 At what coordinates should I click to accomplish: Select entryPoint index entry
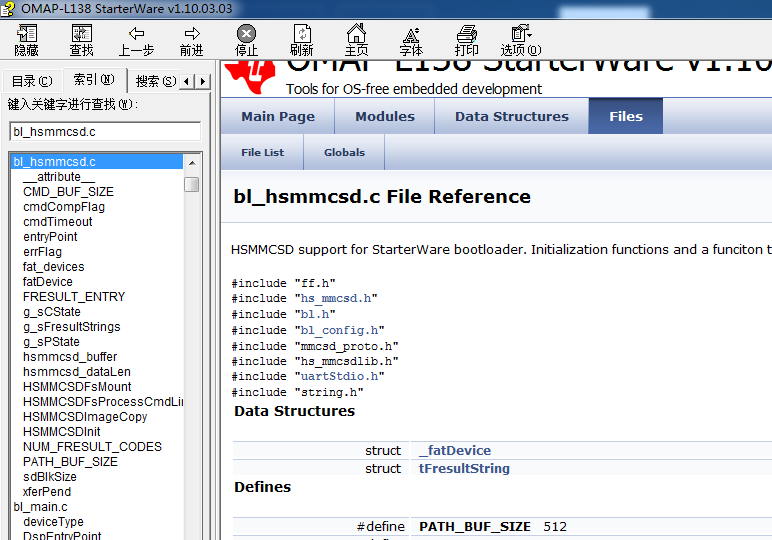(50, 237)
